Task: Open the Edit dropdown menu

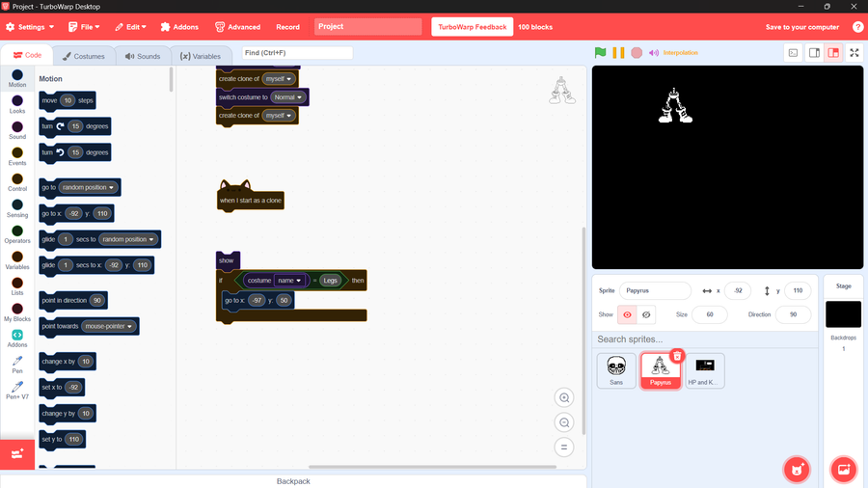Action: [130, 27]
